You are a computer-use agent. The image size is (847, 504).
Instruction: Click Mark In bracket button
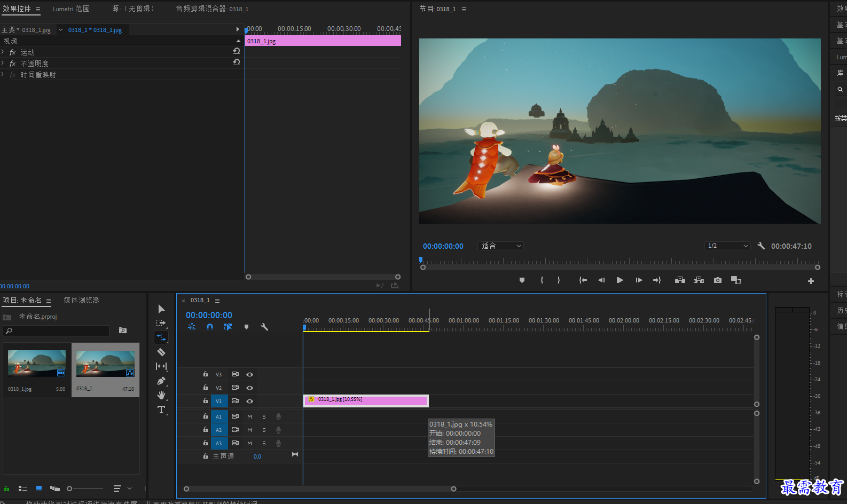pos(542,280)
